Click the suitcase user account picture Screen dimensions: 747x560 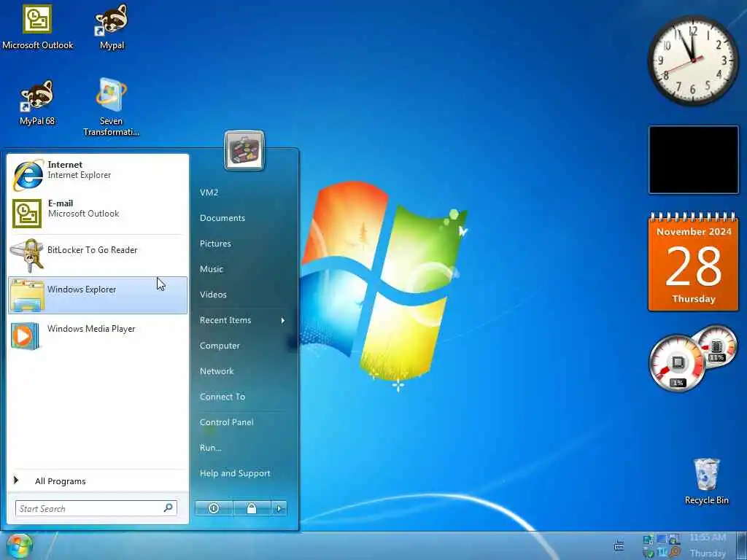click(x=244, y=150)
